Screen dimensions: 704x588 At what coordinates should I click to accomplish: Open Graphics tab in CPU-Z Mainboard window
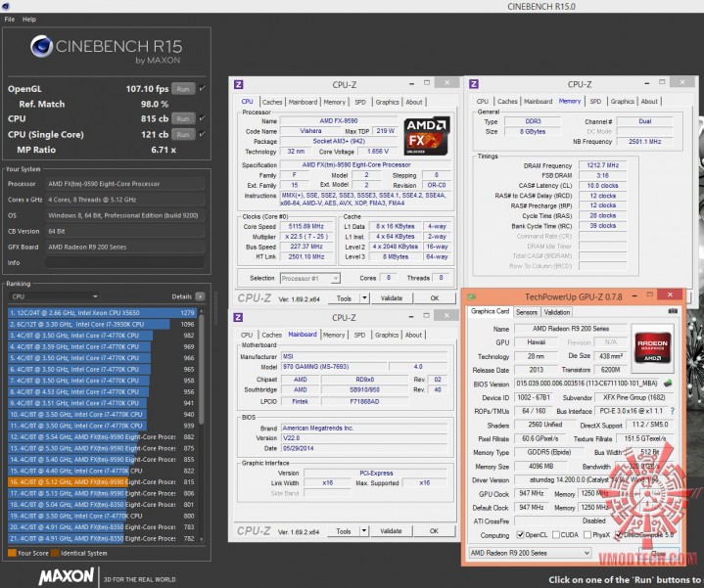click(387, 335)
